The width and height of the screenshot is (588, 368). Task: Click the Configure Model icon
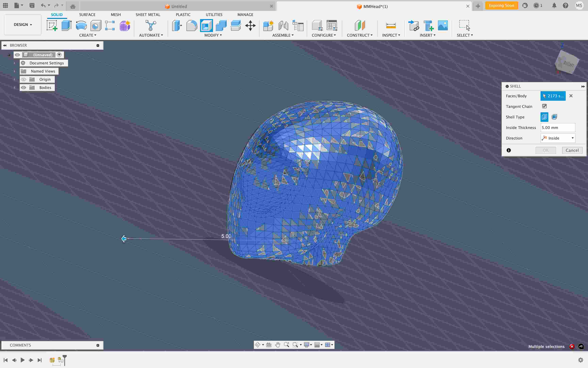317,26
